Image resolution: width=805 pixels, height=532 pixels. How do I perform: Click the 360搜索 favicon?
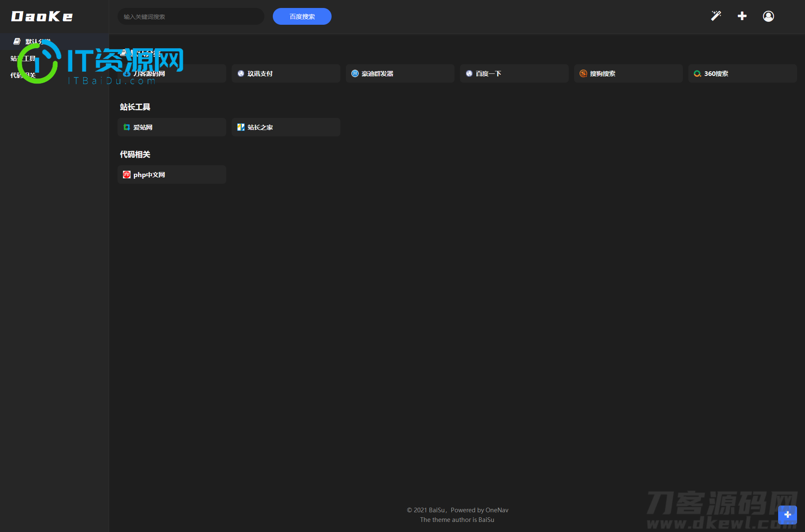pyautogui.click(x=698, y=73)
